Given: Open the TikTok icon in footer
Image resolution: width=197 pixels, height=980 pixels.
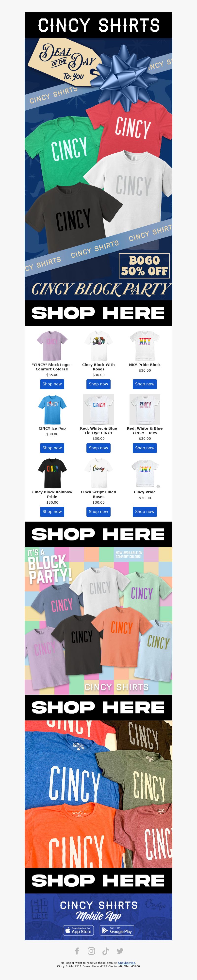Looking at the screenshot, I should (106, 951).
